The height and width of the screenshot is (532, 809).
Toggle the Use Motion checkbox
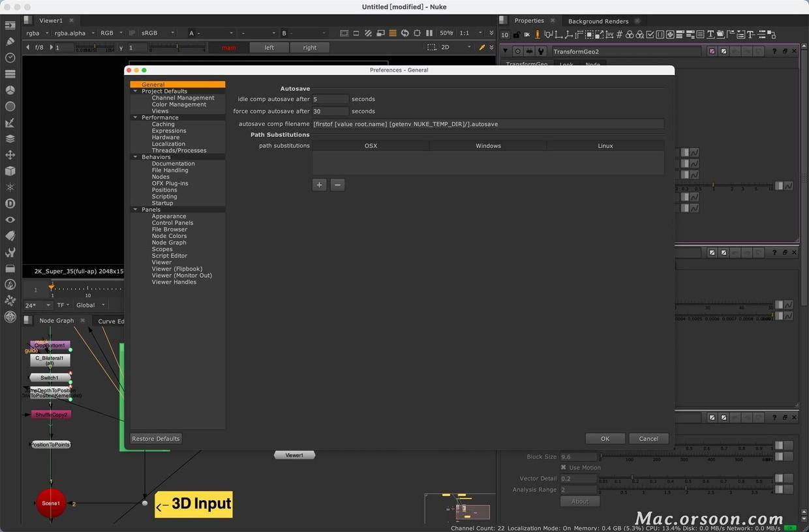[x=564, y=467]
